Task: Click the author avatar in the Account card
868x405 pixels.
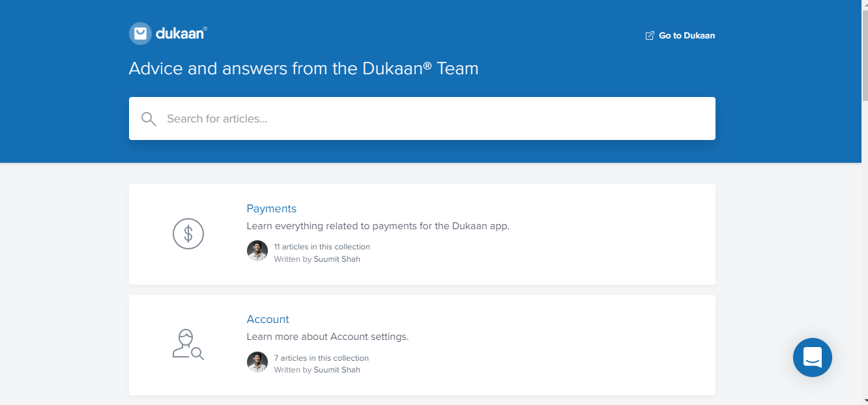Action: tap(257, 362)
